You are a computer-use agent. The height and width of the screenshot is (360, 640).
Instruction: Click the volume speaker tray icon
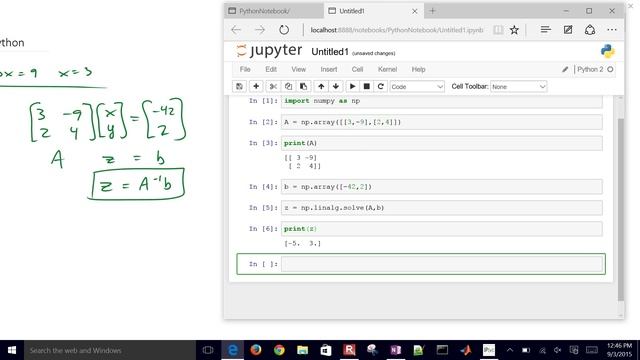point(558,350)
